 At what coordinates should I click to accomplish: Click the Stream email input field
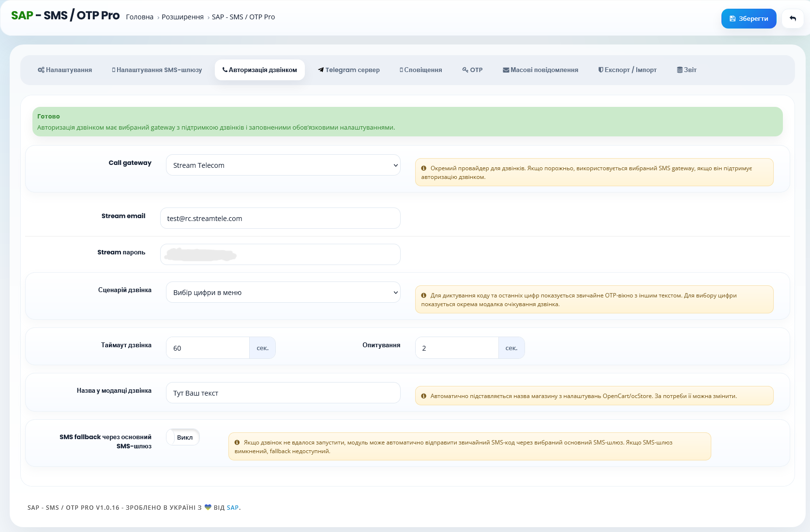pyautogui.click(x=280, y=219)
